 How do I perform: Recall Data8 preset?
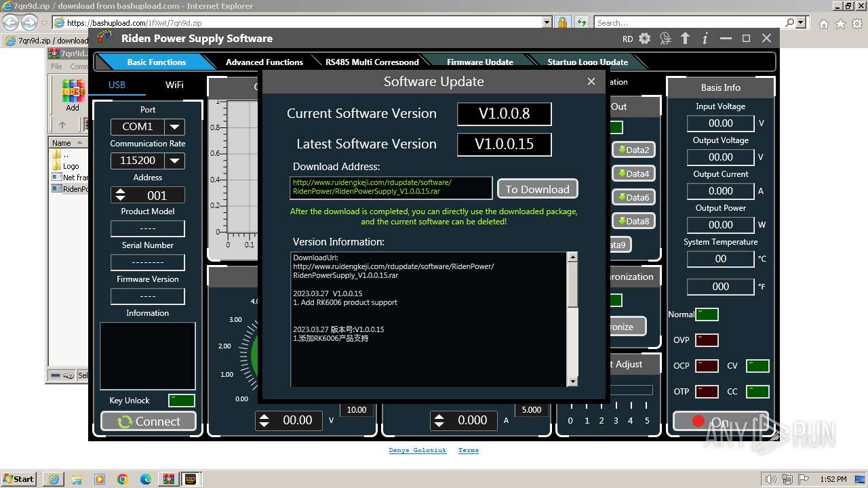633,221
